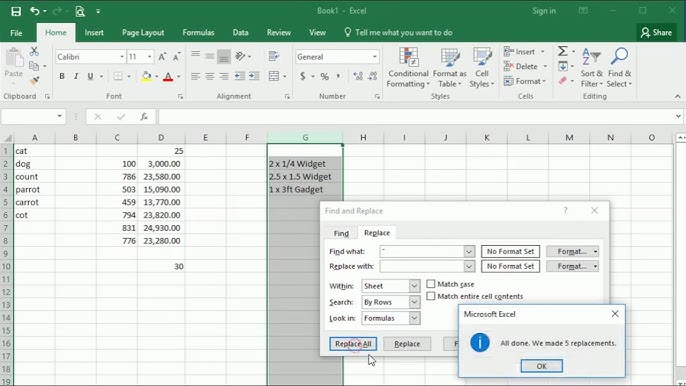Click the Format Painter brush icon
Image resolution: width=686 pixels, height=386 pixels.
pyautogui.click(x=34, y=81)
